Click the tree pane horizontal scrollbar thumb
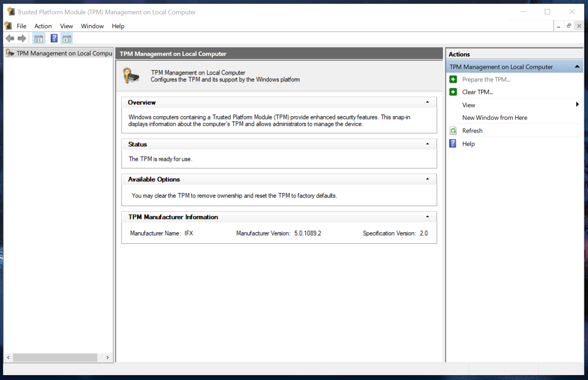 point(55,357)
